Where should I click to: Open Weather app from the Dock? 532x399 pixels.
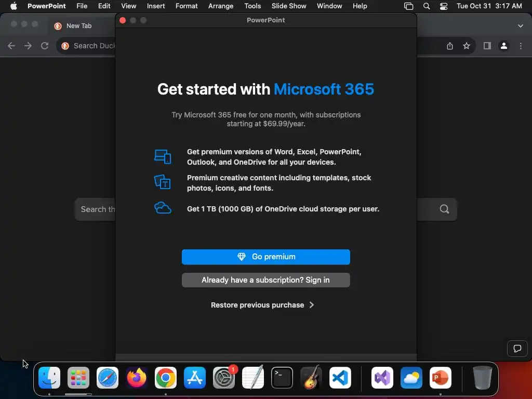tap(411, 378)
